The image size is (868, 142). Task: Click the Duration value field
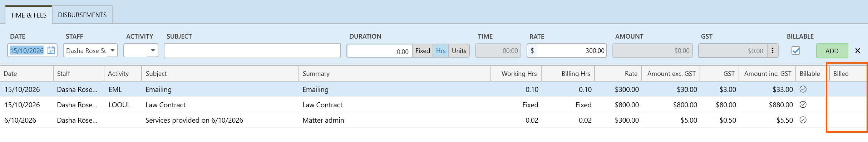pos(379,51)
